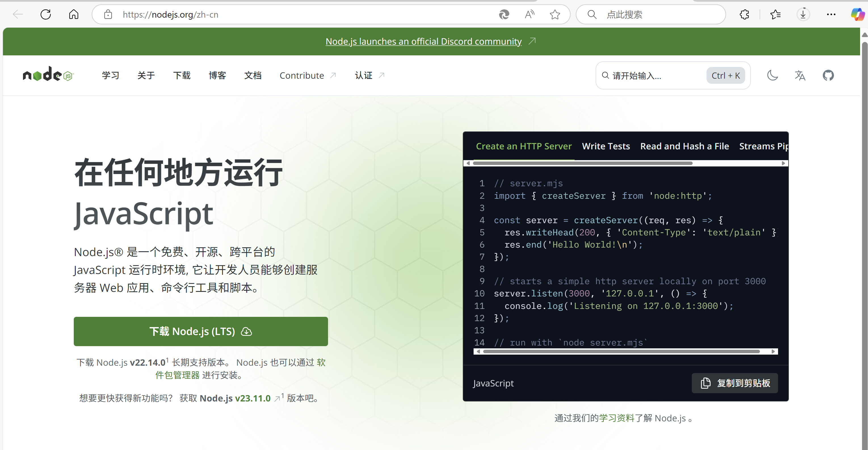Image resolution: width=868 pixels, height=450 pixels.
Task: Open the Downloads icon
Action: point(803,14)
